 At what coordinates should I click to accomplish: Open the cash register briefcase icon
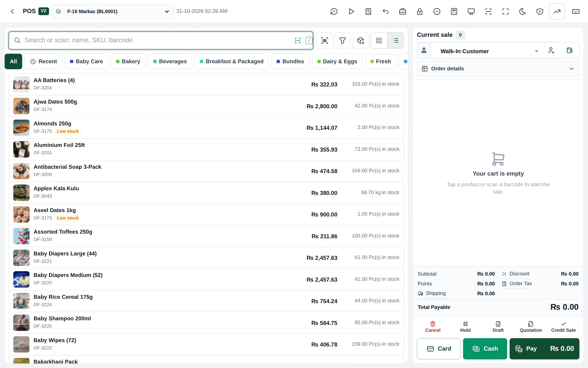point(403,11)
